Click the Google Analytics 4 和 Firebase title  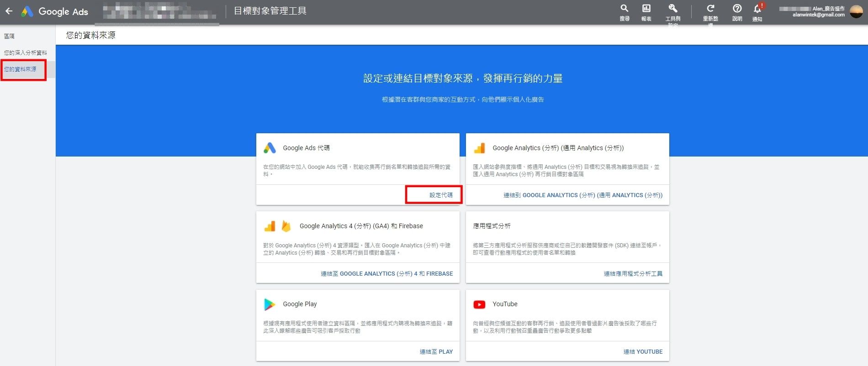click(x=361, y=226)
